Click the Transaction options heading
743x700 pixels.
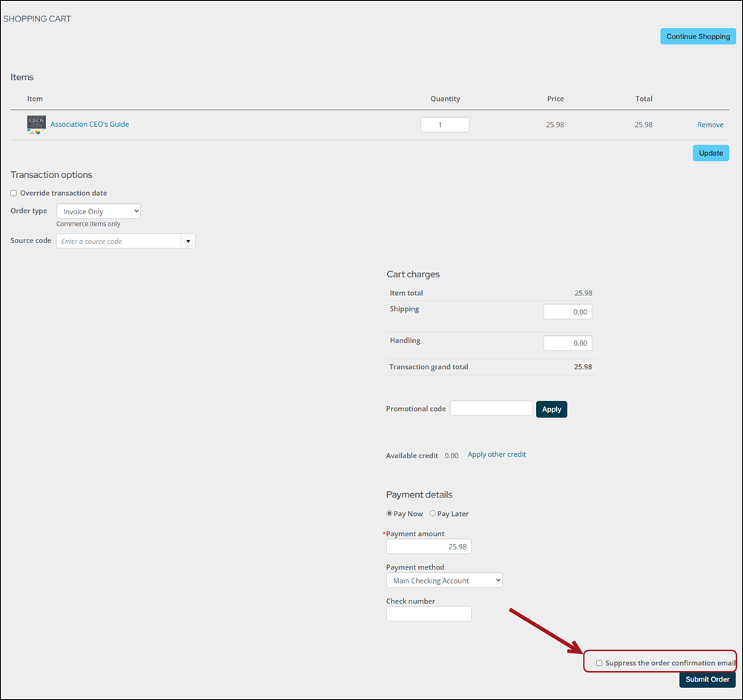pos(51,175)
